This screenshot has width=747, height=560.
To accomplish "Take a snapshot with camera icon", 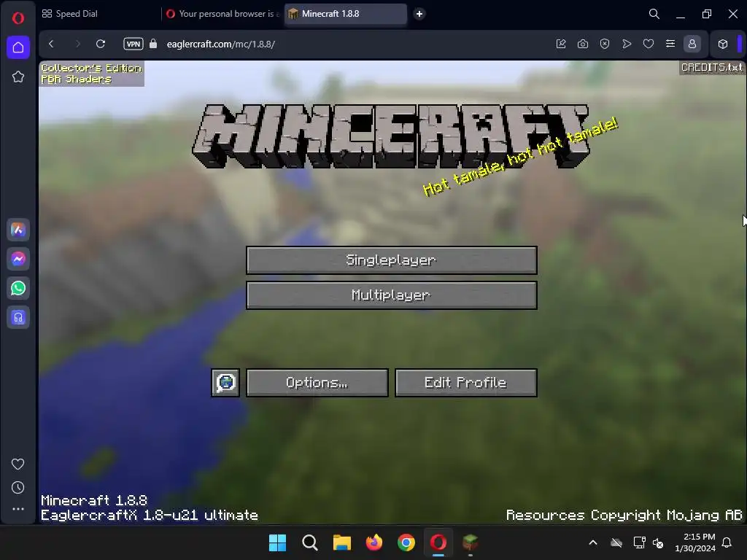I will click(x=583, y=44).
